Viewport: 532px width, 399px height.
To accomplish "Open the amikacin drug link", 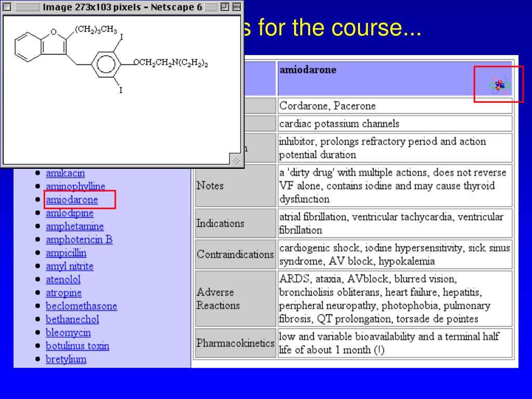I will tap(65, 173).
